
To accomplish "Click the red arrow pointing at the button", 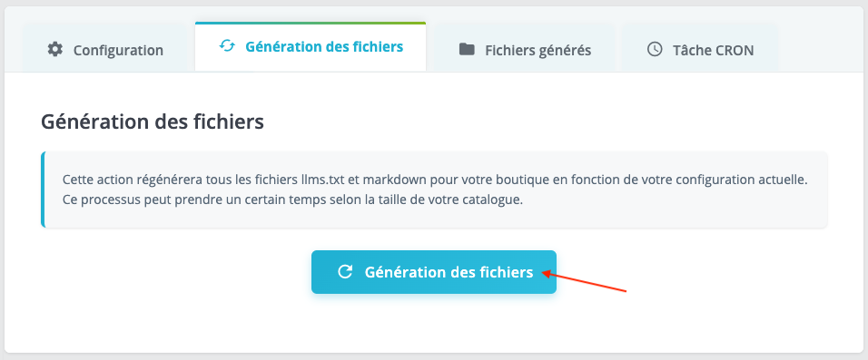I will tap(584, 280).
